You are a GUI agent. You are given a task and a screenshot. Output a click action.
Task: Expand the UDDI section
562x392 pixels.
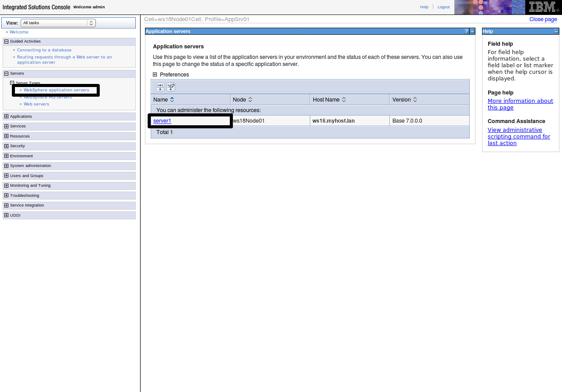click(6, 215)
